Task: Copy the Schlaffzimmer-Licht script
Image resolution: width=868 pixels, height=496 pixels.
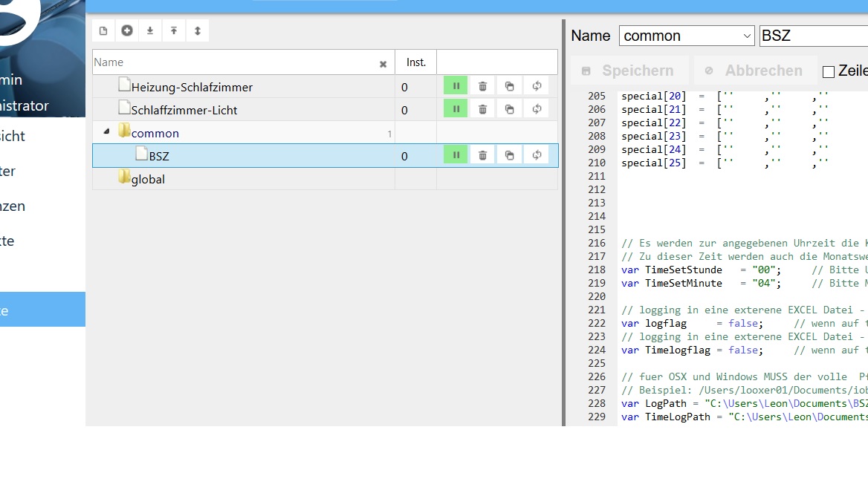Action: [x=510, y=109]
